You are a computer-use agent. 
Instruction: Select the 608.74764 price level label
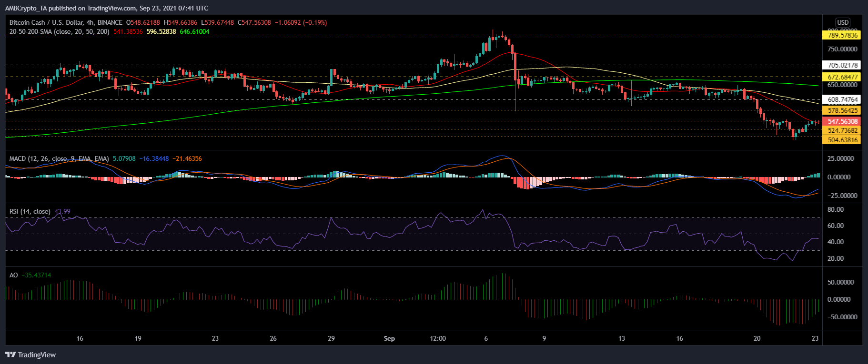pyautogui.click(x=842, y=100)
